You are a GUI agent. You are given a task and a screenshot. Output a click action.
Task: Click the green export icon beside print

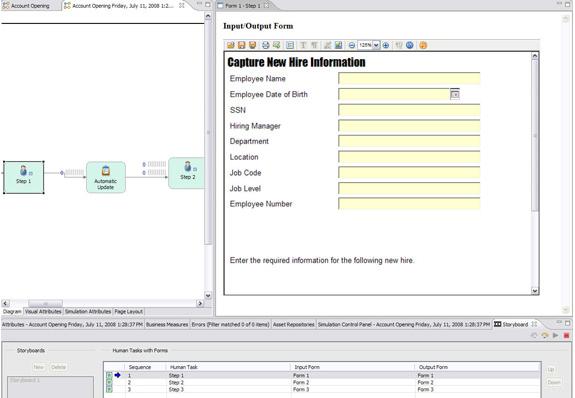click(x=276, y=45)
